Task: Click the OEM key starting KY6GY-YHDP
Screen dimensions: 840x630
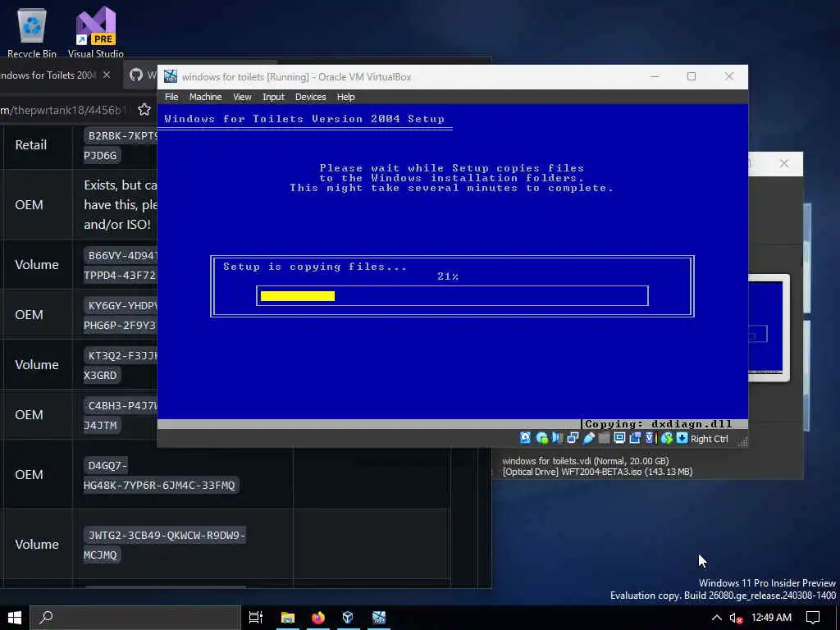Action: point(121,315)
